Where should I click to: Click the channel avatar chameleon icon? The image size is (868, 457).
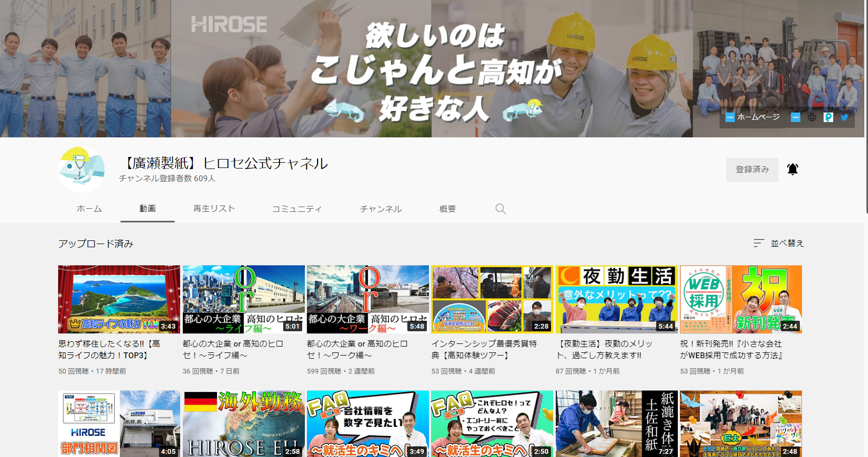[x=81, y=170]
